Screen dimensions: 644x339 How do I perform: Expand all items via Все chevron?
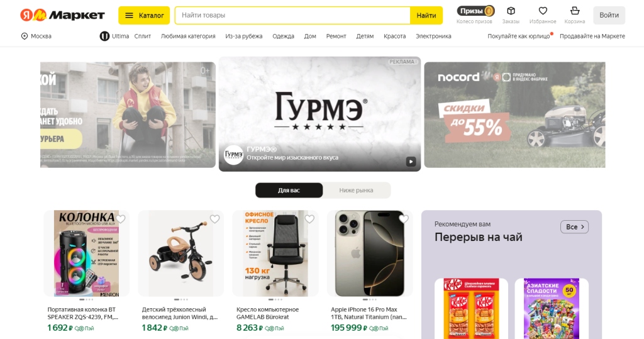point(574,227)
